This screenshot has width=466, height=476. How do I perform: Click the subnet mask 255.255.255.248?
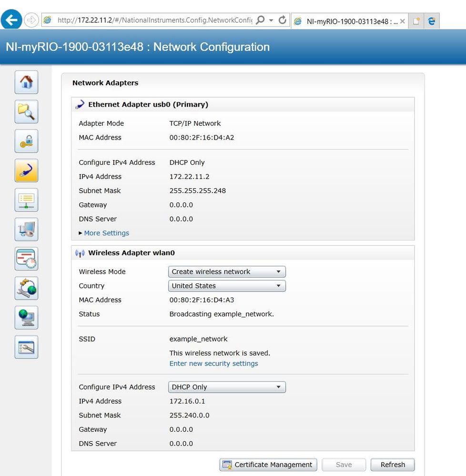(198, 191)
